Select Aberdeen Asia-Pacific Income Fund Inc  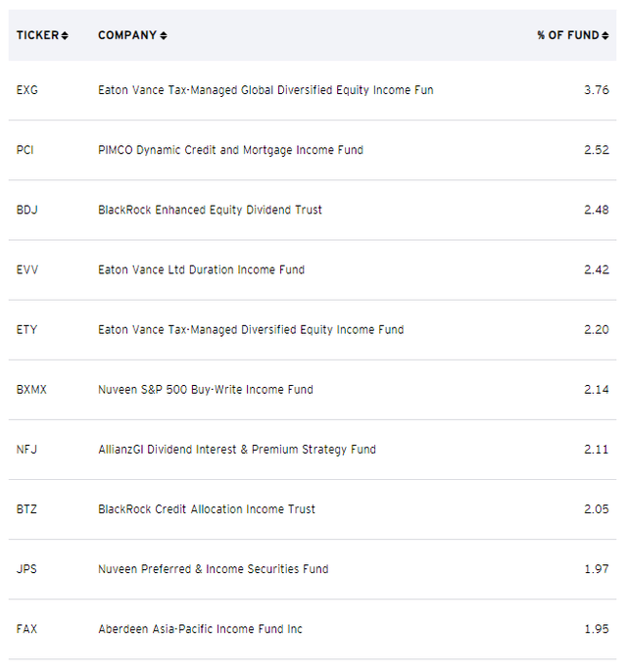(x=200, y=629)
